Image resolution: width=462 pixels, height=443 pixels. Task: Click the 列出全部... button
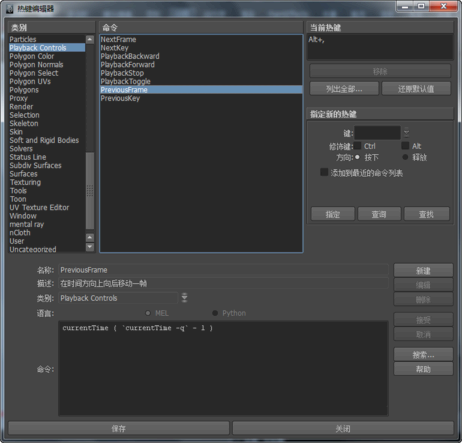(x=344, y=89)
